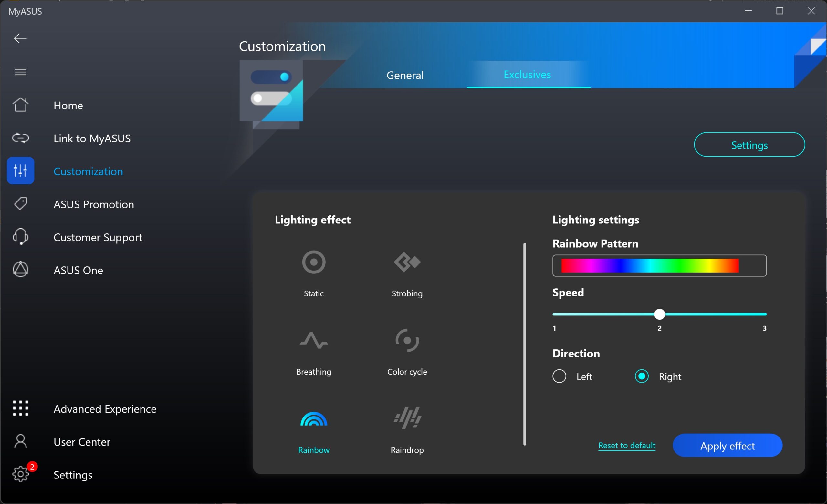Set direction to Left
The height and width of the screenshot is (504, 827).
[559, 376]
